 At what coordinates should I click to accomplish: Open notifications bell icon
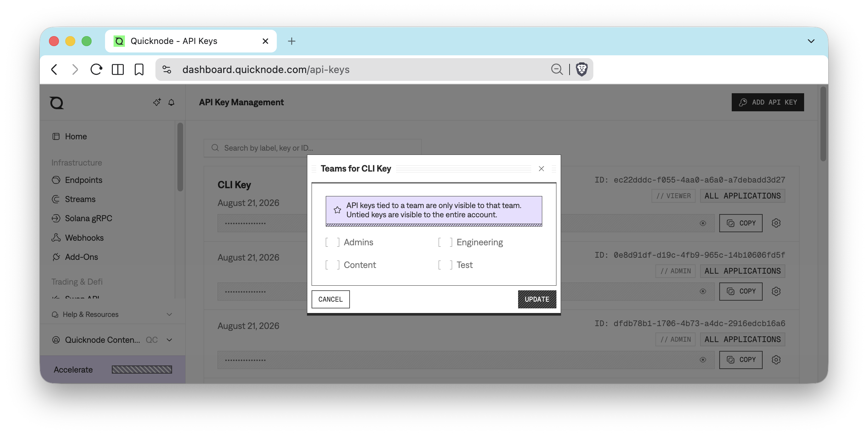point(171,102)
